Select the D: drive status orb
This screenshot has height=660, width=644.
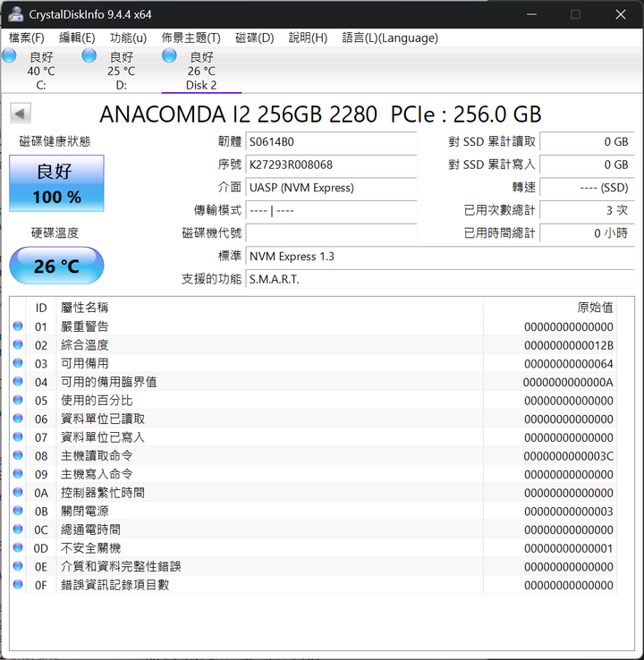point(89,56)
